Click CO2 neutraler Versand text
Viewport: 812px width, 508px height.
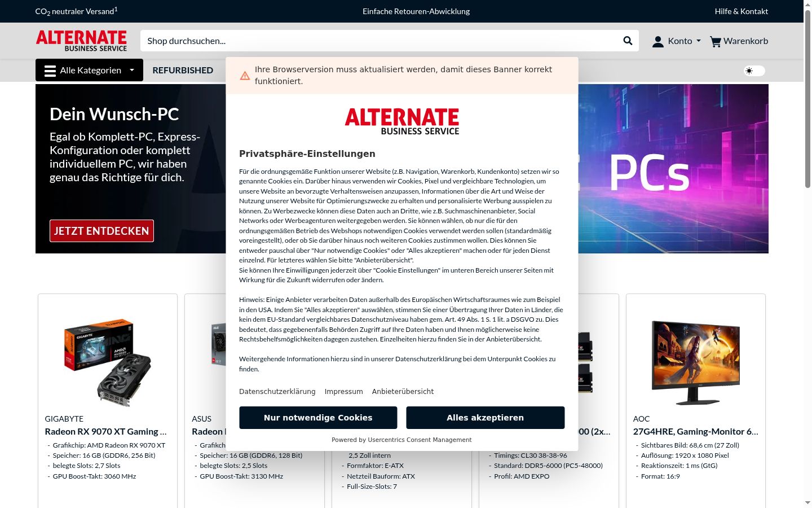[76, 11]
